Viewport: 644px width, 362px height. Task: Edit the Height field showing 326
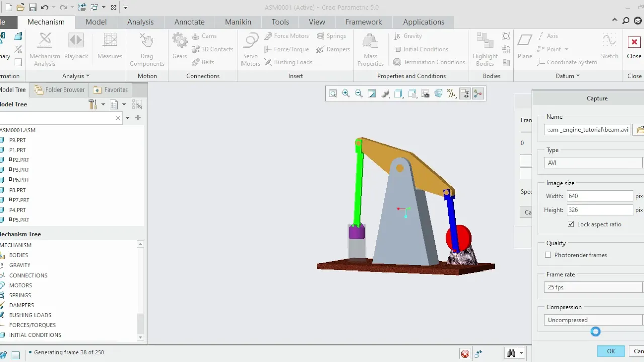[x=600, y=210]
